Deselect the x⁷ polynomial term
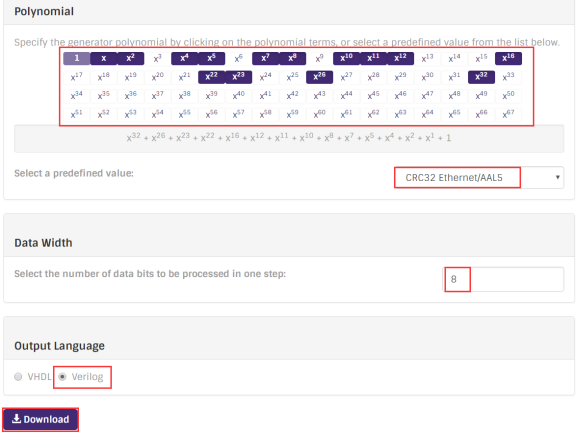 266,58
